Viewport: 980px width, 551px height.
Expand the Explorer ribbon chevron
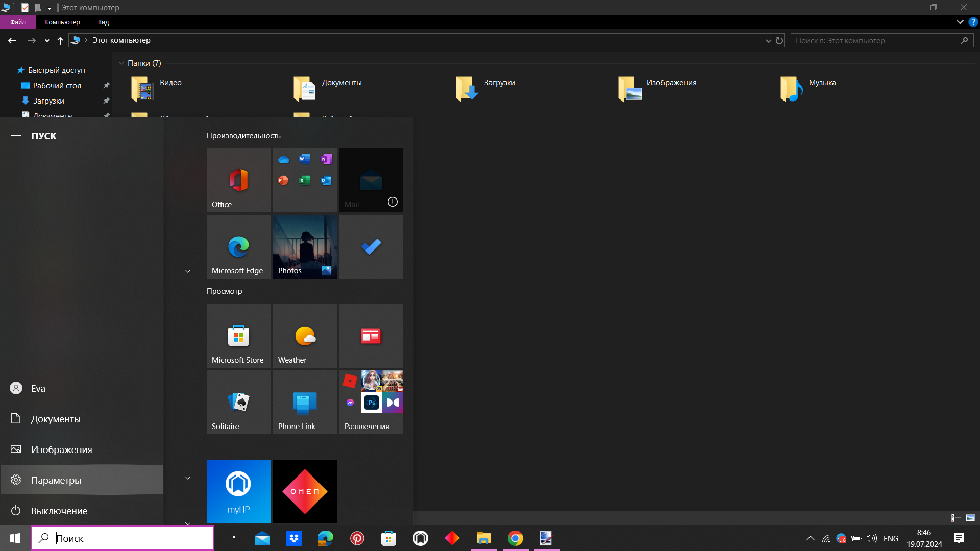tap(960, 22)
